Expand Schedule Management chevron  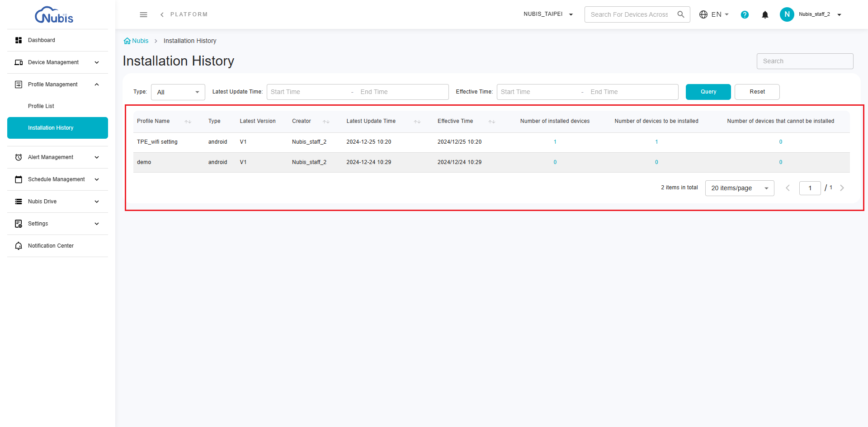[x=97, y=179]
